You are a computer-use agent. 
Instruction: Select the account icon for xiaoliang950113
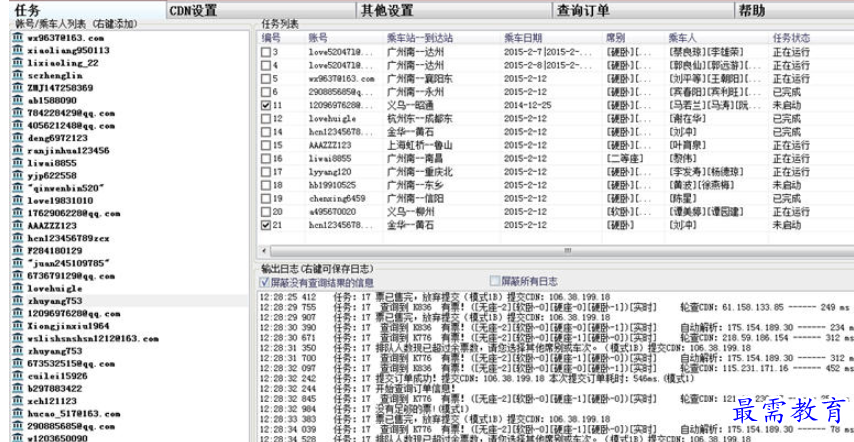(x=18, y=50)
